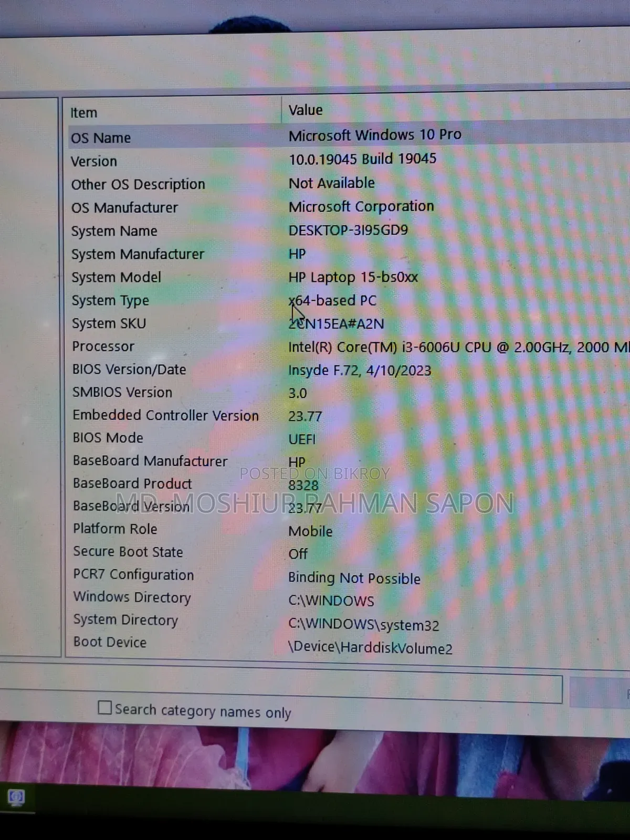Click the value 'Binding Not Possible'
This screenshot has height=840, width=630.
pos(354,578)
